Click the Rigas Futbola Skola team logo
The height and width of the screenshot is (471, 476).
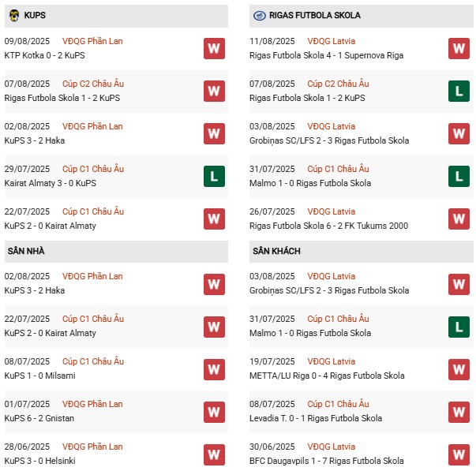click(x=259, y=15)
